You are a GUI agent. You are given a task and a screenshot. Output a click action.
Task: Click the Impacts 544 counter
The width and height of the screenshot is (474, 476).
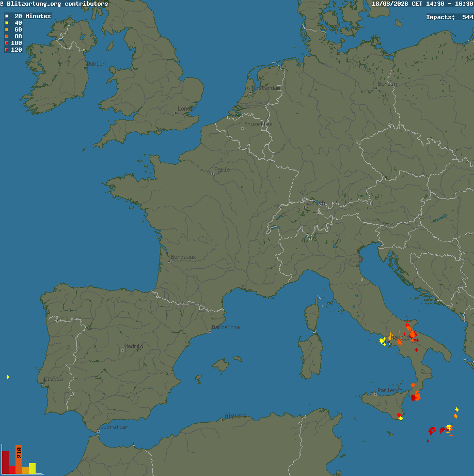[449, 17]
